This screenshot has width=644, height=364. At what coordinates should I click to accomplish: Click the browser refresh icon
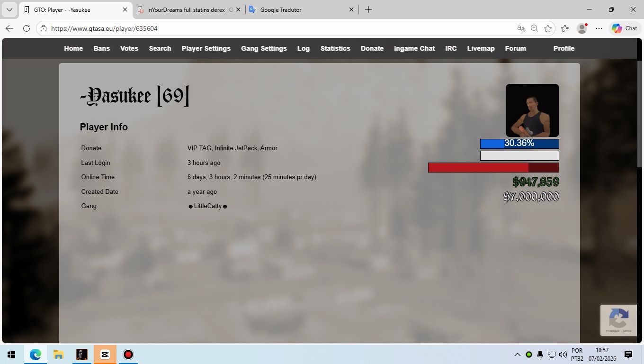[27, 28]
